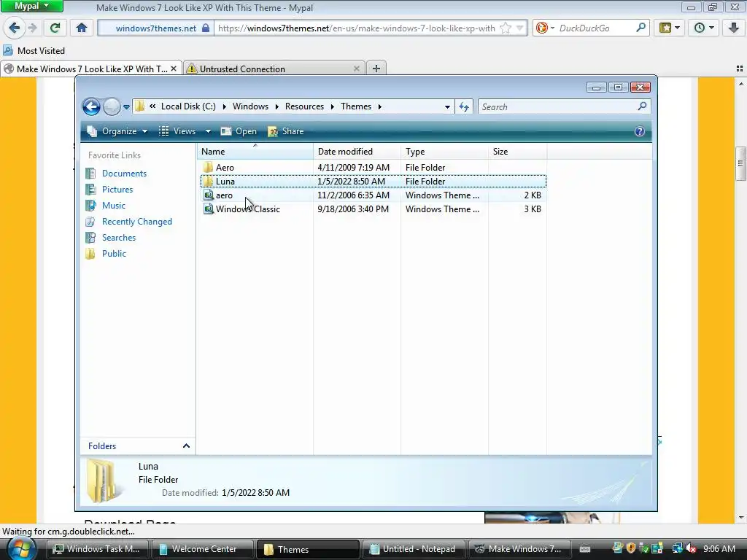Go back in Explorer window
This screenshot has width=747, height=560.
pyautogui.click(x=91, y=106)
